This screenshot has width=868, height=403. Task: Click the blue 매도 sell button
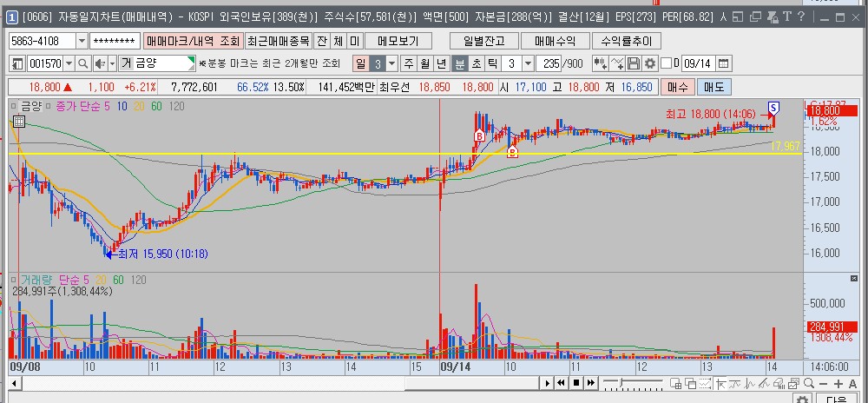[x=713, y=87]
